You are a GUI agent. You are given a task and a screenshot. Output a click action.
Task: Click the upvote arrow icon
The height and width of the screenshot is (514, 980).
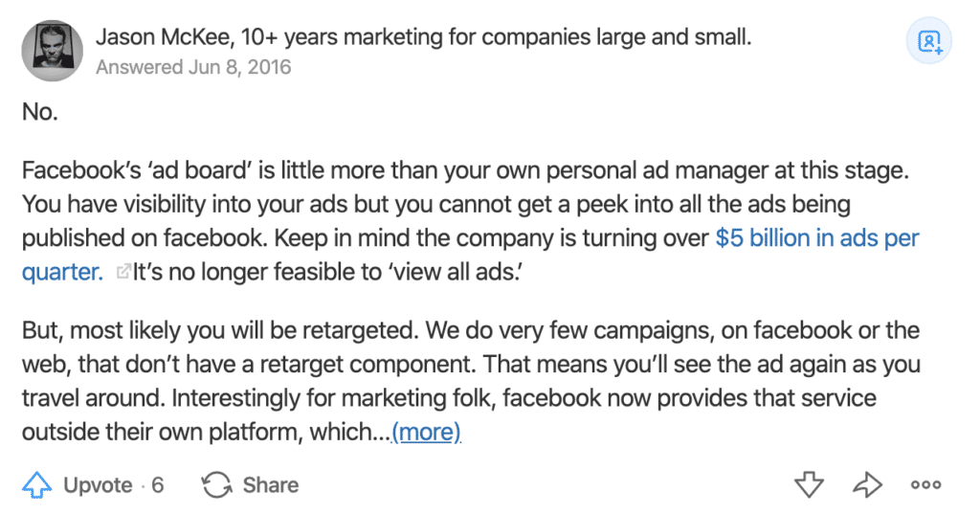[x=37, y=484]
